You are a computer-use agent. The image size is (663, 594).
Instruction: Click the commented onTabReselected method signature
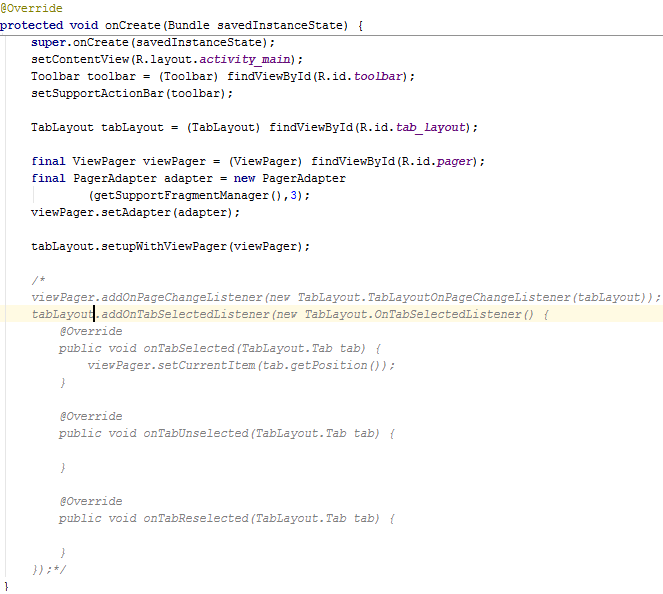[227, 518]
